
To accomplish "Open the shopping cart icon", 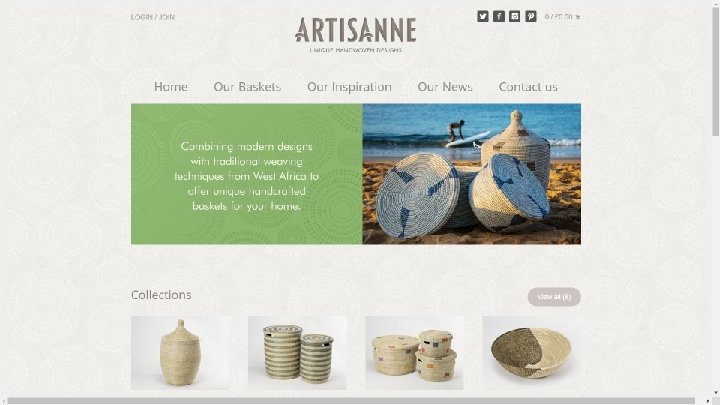I will [578, 17].
